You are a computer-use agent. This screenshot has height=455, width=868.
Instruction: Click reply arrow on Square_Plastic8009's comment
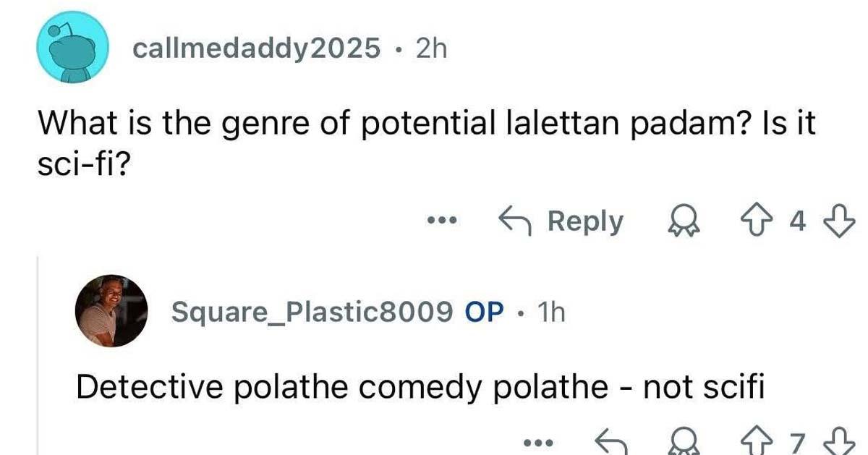coord(608,441)
